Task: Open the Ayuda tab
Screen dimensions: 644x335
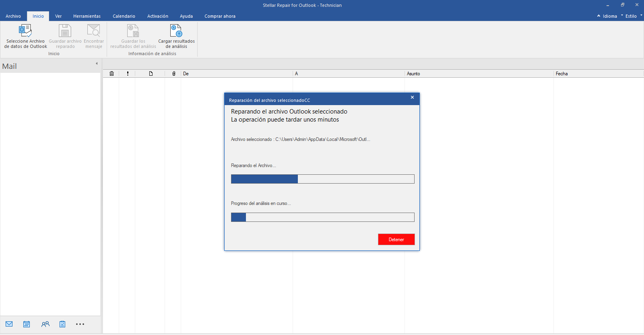Action: click(x=186, y=16)
